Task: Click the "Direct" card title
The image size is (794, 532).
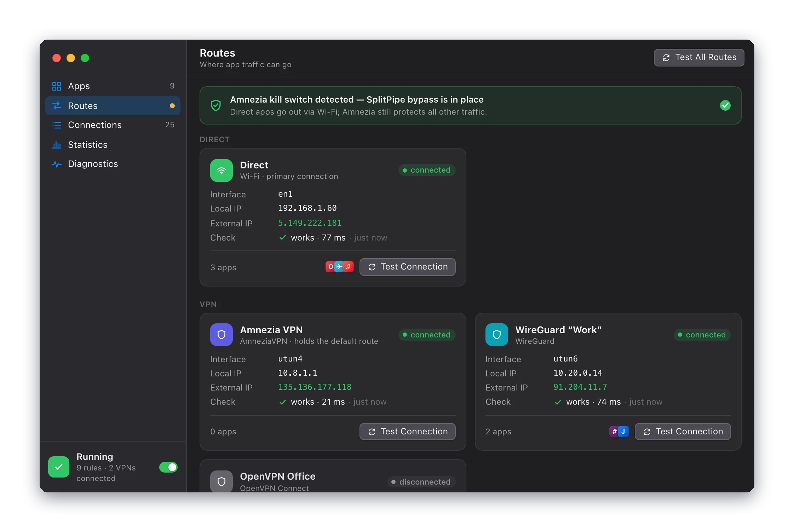Action: pyautogui.click(x=254, y=165)
